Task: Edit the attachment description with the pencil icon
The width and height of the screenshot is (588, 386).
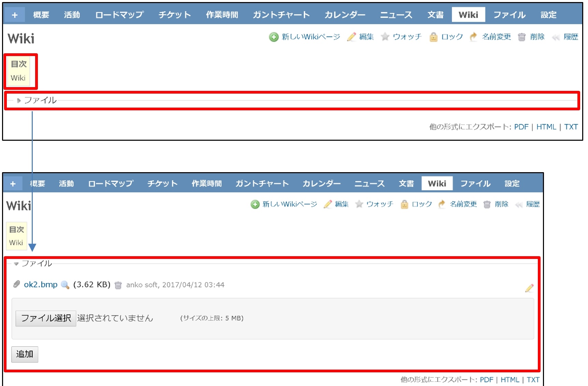Action: (x=529, y=289)
